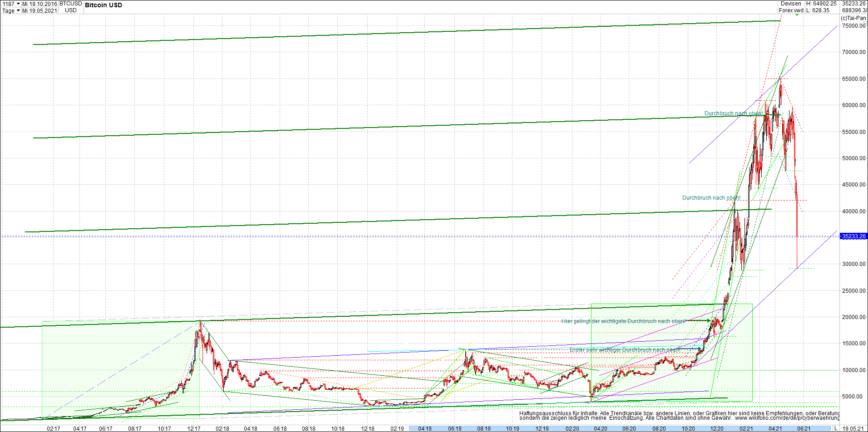Click the 12 17 time axis label
Viewport: 868px width, 432px height.
click(x=194, y=429)
